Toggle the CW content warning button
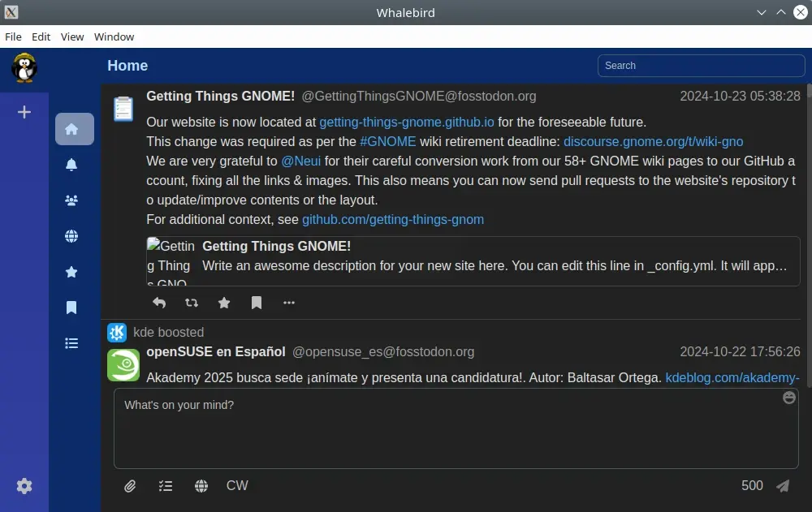This screenshot has height=512, width=812. [x=237, y=485]
